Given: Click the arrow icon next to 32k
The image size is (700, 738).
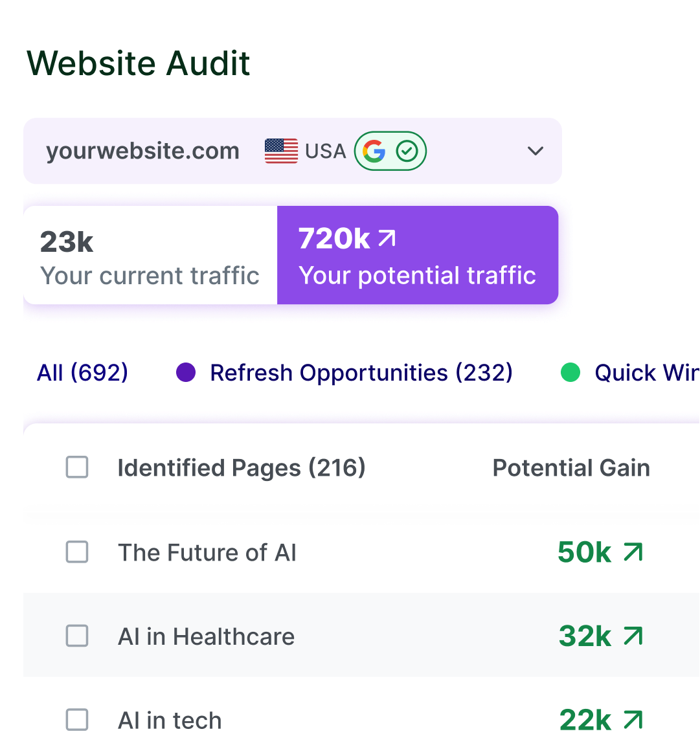Looking at the screenshot, I should pyautogui.click(x=633, y=636).
